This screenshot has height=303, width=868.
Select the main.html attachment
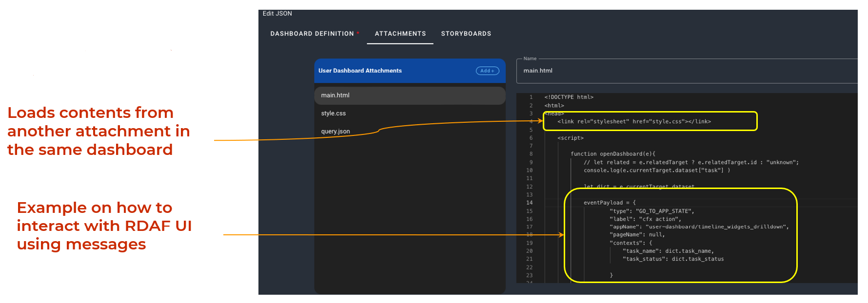point(335,95)
